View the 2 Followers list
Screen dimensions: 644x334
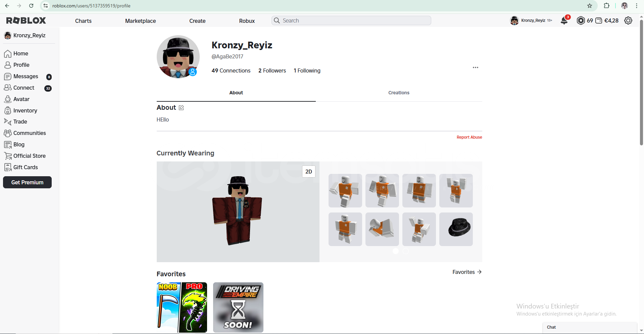[x=272, y=70]
